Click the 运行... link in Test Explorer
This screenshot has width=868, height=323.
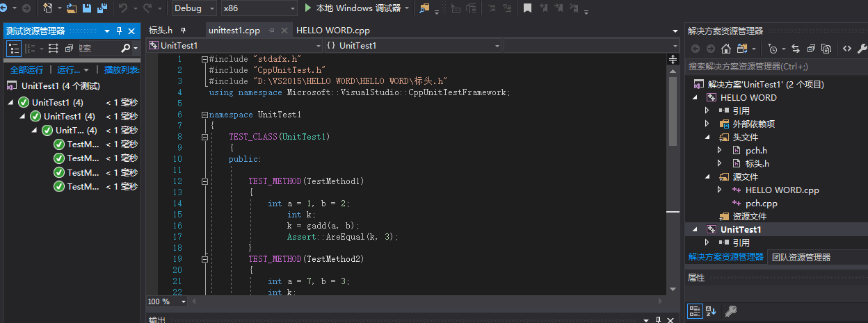[x=69, y=70]
